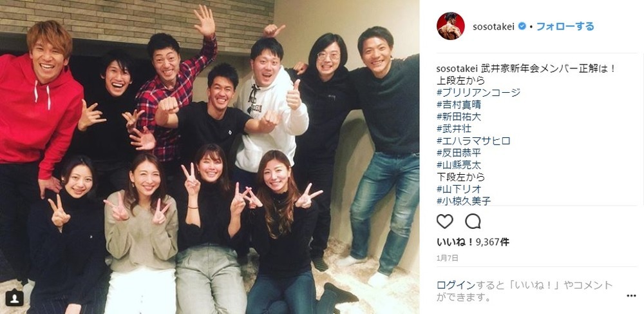Image resolution: width=644 pixels, height=314 pixels.
Task: Open the hashtag #ブリリアンコージ
Action: coord(478,92)
